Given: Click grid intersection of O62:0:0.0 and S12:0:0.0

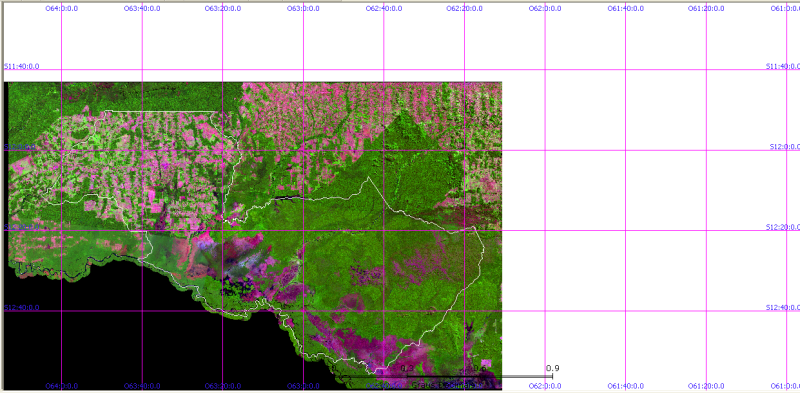Looking at the screenshot, I should click(545, 151).
